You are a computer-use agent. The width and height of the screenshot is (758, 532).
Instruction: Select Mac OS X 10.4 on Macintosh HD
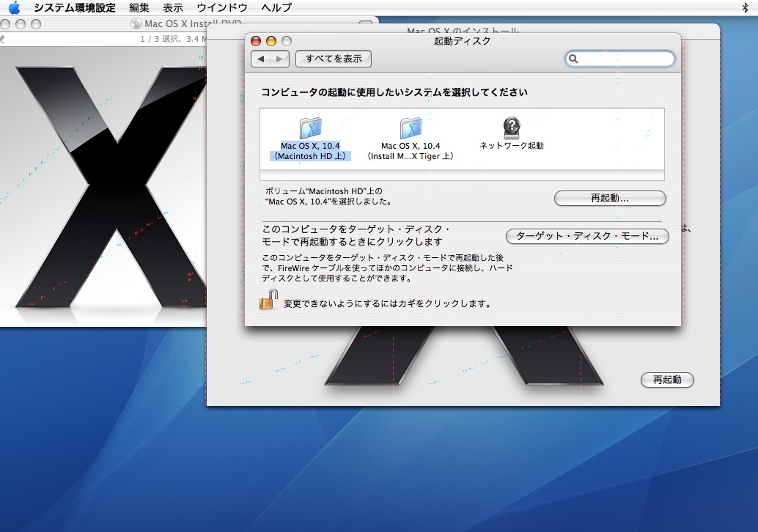coord(310,130)
